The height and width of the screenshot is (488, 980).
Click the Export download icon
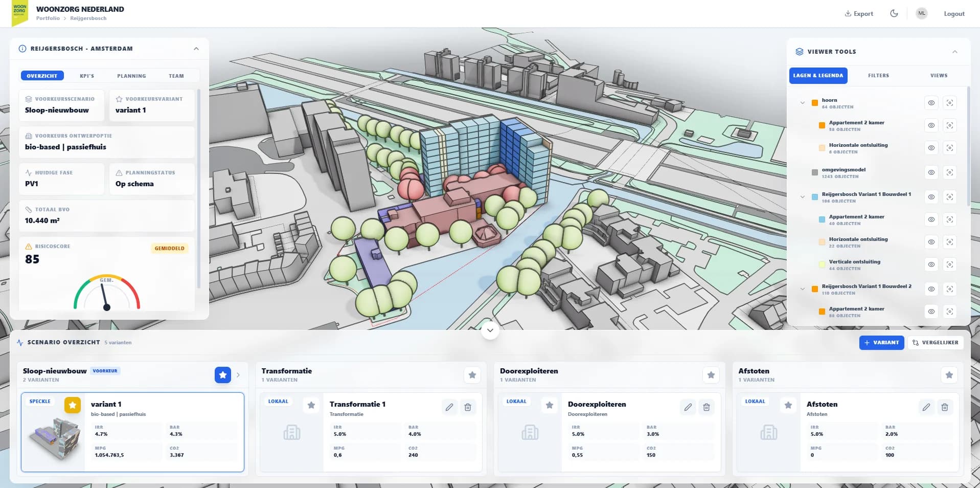[x=848, y=14]
